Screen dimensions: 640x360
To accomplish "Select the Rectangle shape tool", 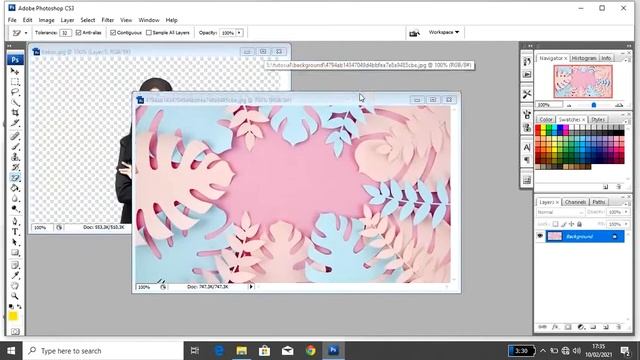I will 15,253.
